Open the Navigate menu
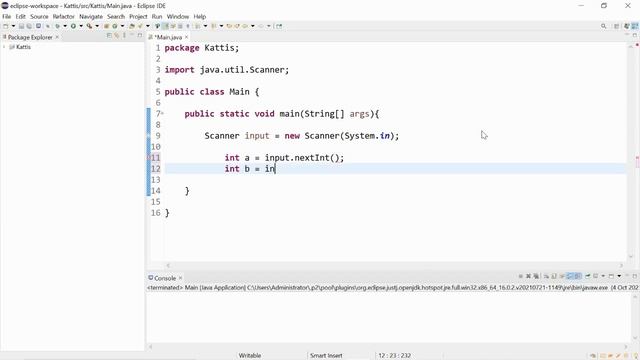Viewport: 640px width, 360px height. click(x=91, y=16)
